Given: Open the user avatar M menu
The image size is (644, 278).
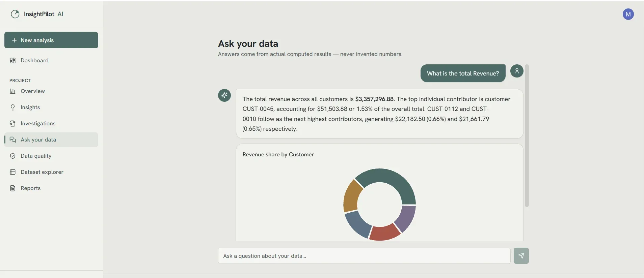Looking at the screenshot, I should 628,14.
